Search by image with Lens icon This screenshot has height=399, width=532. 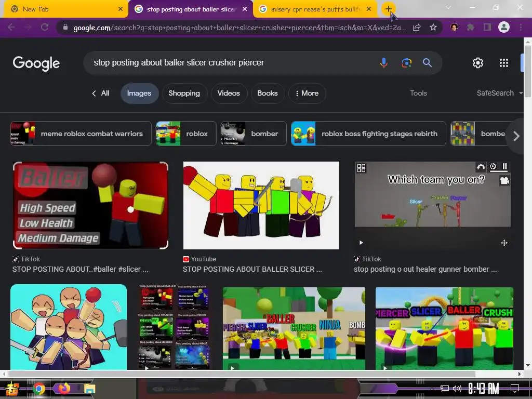pos(406,63)
